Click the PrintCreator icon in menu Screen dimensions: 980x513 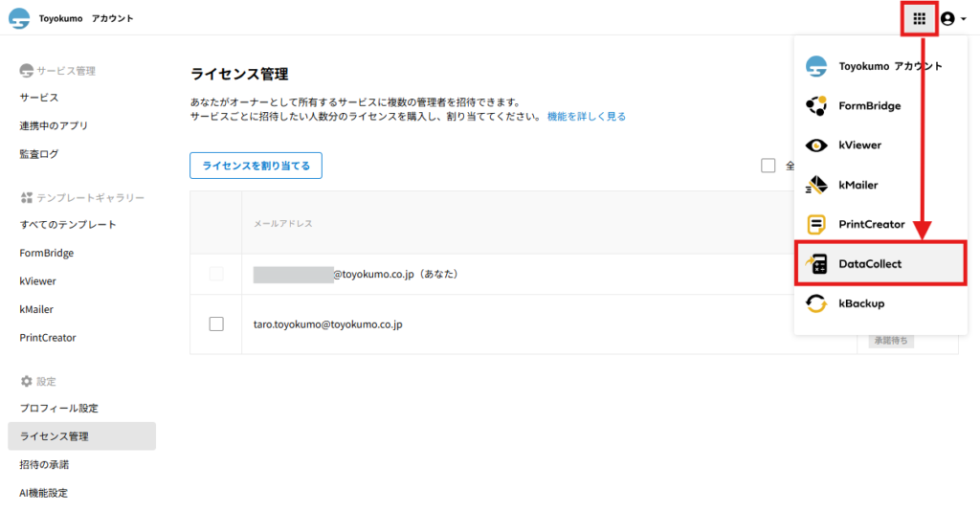816,225
